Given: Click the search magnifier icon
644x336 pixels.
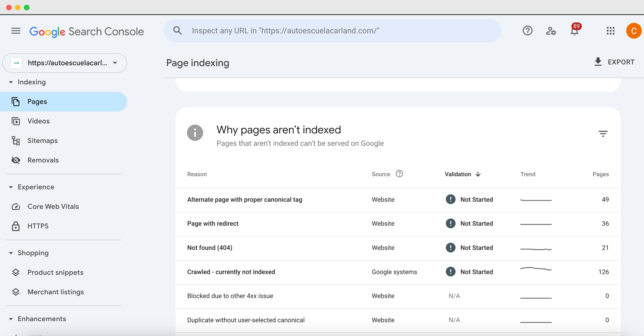Looking at the screenshot, I should pos(178,30).
